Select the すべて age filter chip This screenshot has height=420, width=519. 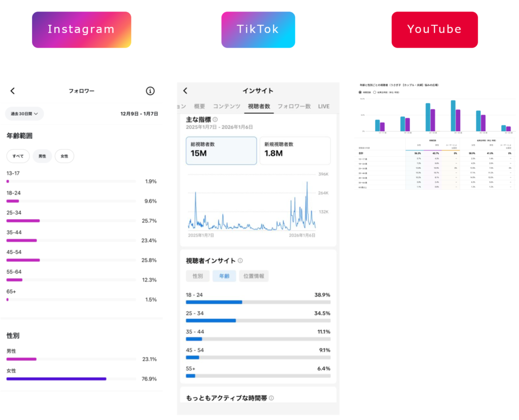(18, 156)
